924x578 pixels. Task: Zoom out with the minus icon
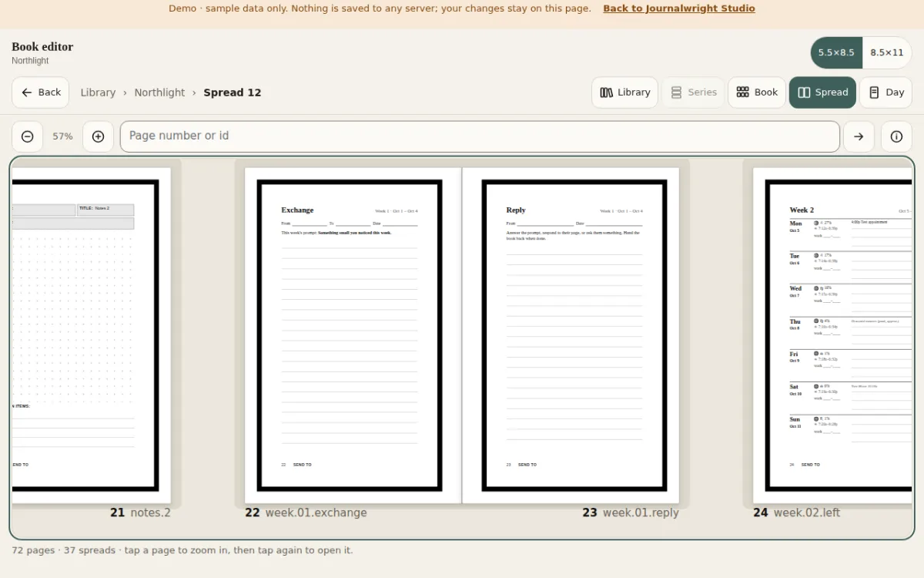coord(27,136)
